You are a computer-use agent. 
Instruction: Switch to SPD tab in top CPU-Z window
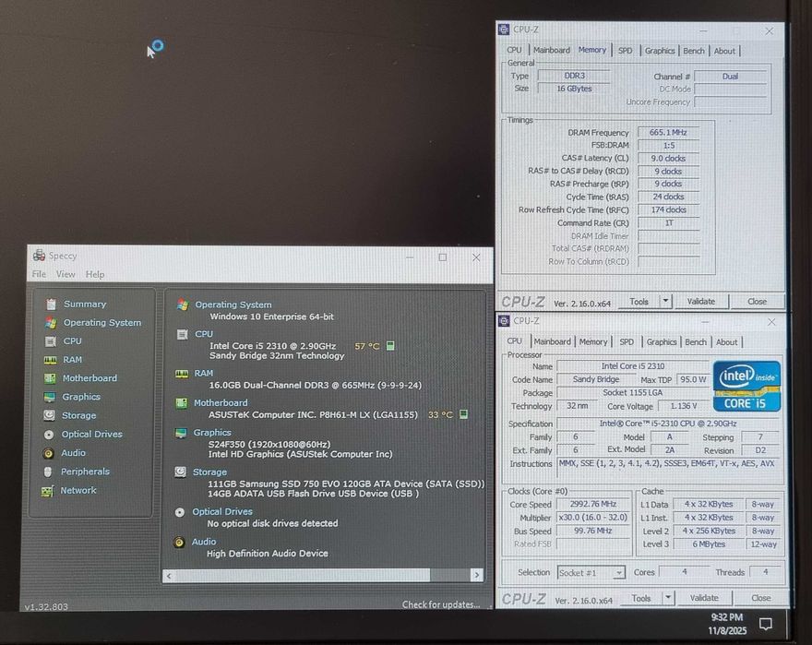pos(625,51)
